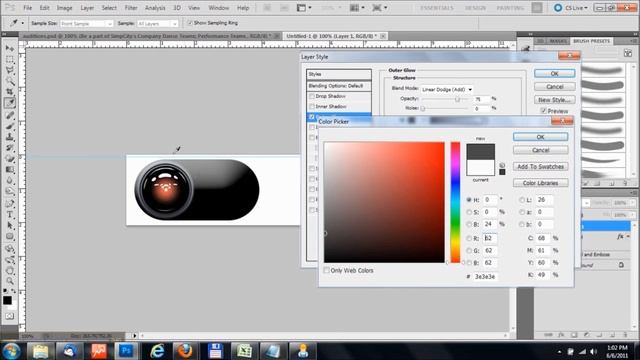Viewport: 640px width, 360px height.
Task: Open Excel from the taskbar
Action: (243, 351)
